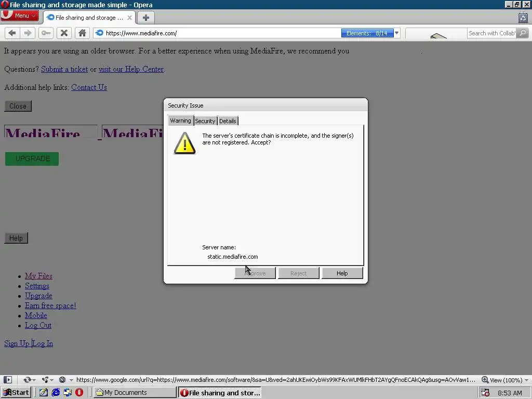Click the first MediaFire logo link

point(50,132)
